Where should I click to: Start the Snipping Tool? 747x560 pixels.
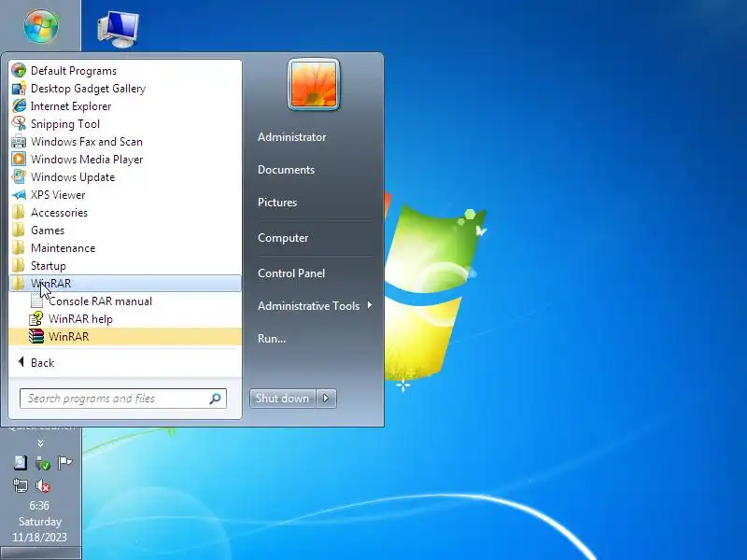point(125,124)
